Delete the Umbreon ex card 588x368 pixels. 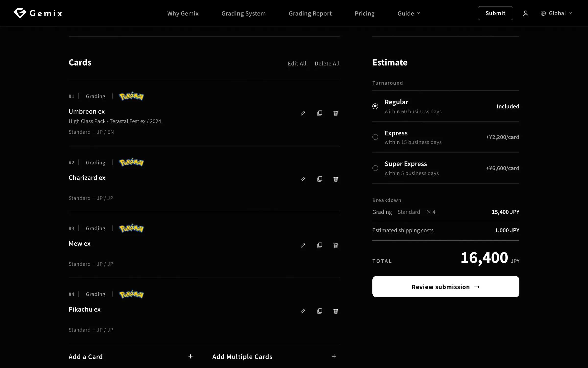336,113
